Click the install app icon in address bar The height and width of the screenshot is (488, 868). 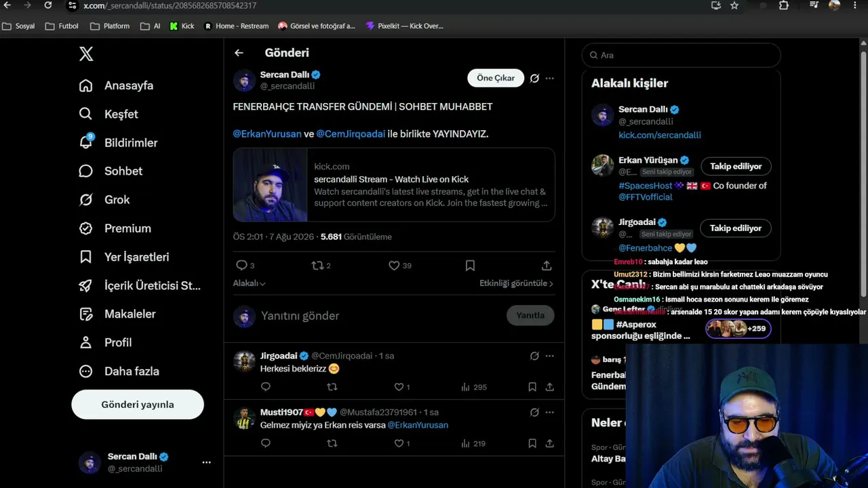716,5
